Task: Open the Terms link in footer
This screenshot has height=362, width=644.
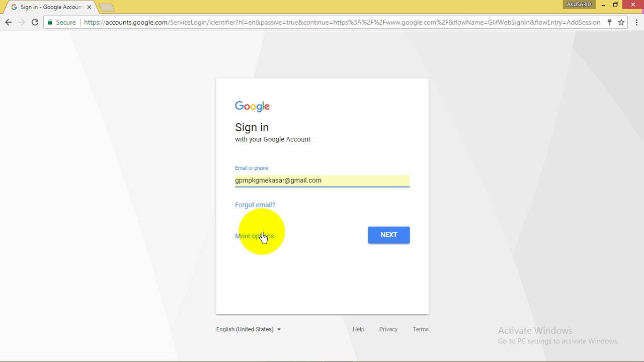Action: pyautogui.click(x=421, y=329)
